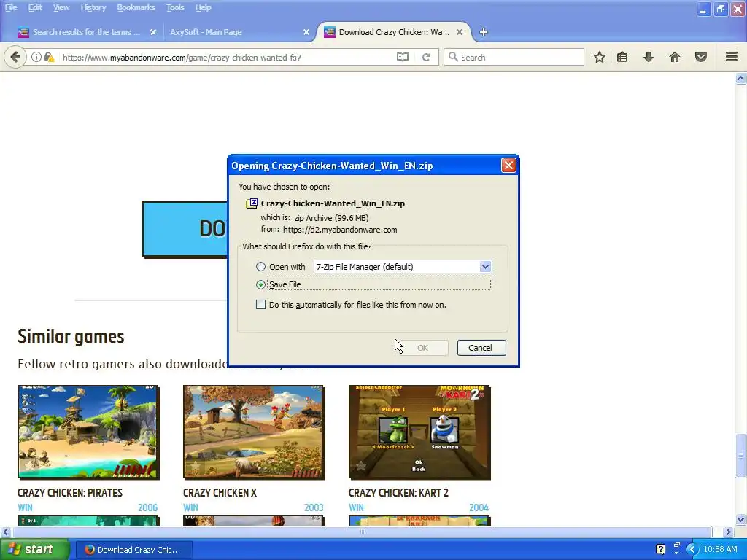
Task: Open the Bookmarks menu
Action: 136,7
